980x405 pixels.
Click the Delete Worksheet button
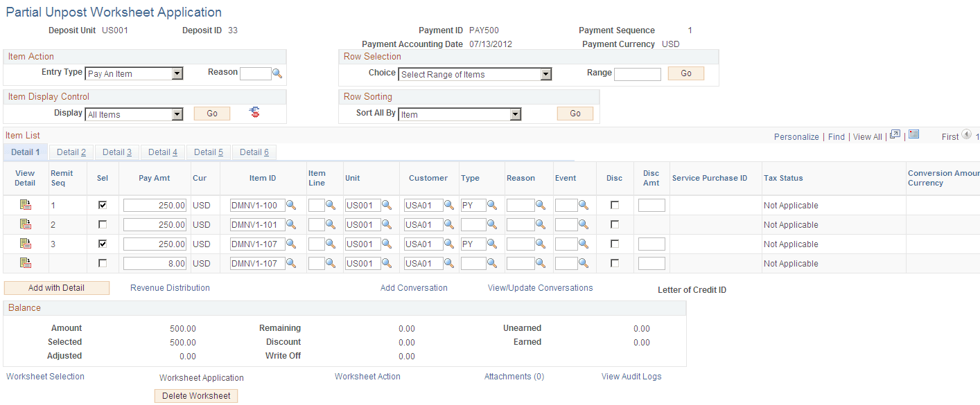[x=196, y=395]
